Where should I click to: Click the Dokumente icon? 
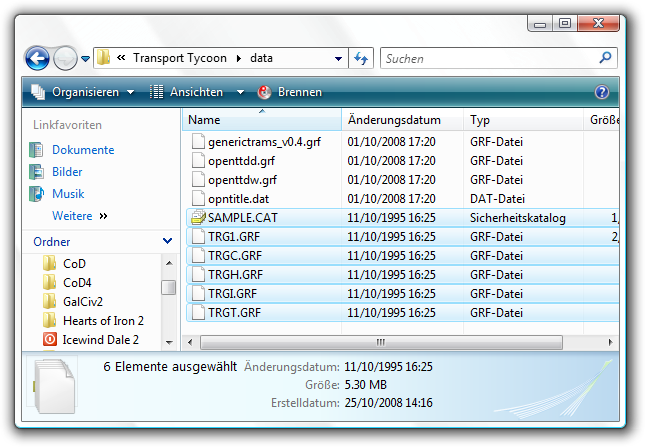[36, 150]
